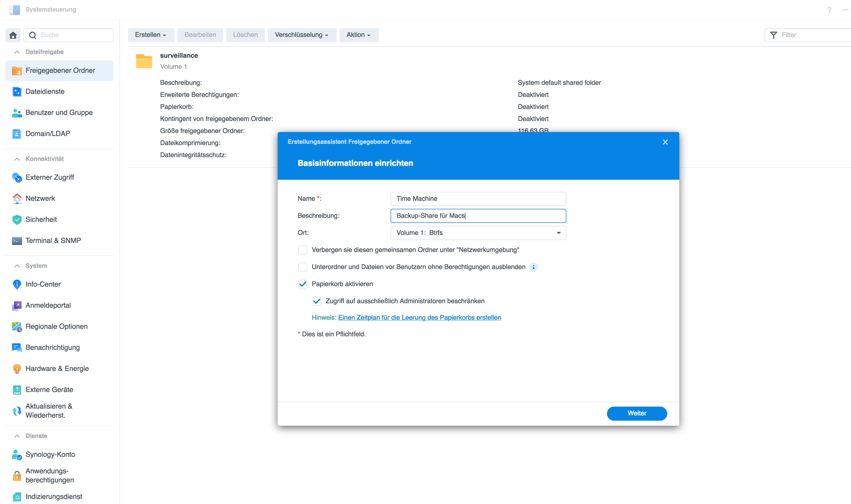Image resolution: width=851 pixels, height=504 pixels.
Task: Open the Papierkorb Zeitplan link
Action: pos(419,318)
